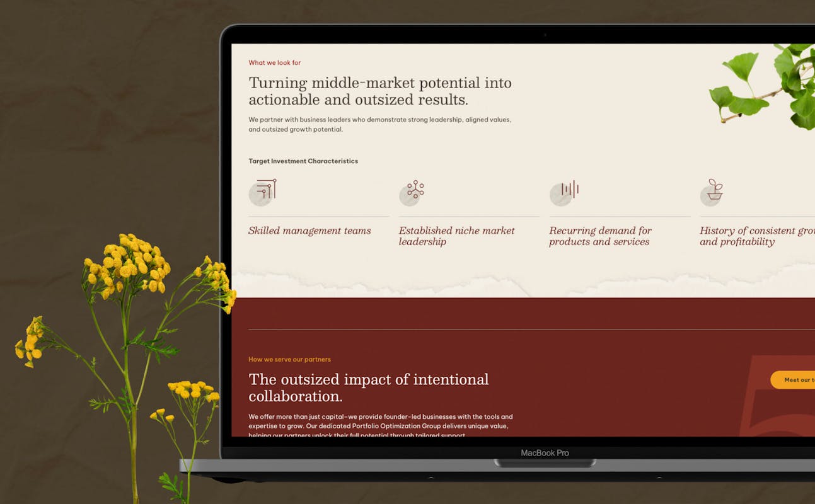Click the potted plant growth icon
Image resolution: width=815 pixels, height=504 pixels.
713,191
